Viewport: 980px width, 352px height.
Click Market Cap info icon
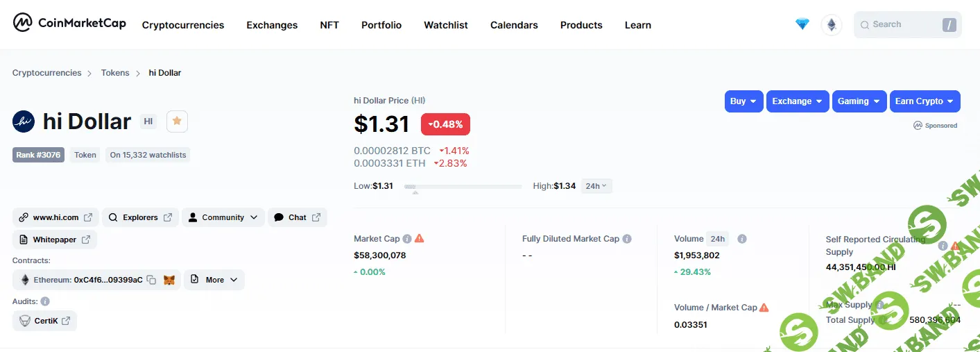click(x=407, y=239)
